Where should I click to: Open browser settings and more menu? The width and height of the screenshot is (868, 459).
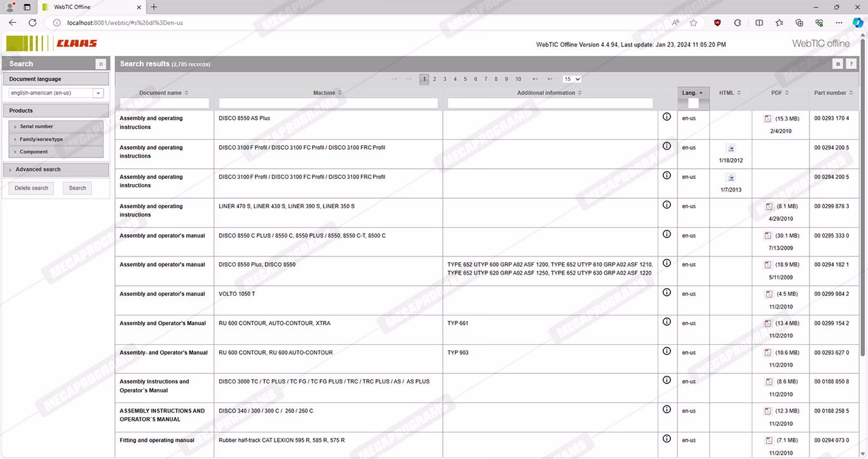click(839, 22)
